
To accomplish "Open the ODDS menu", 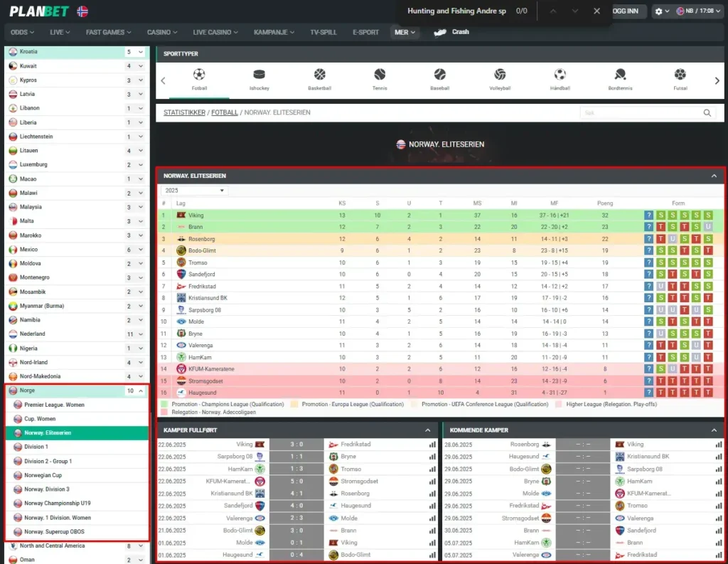I will (x=22, y=32).
